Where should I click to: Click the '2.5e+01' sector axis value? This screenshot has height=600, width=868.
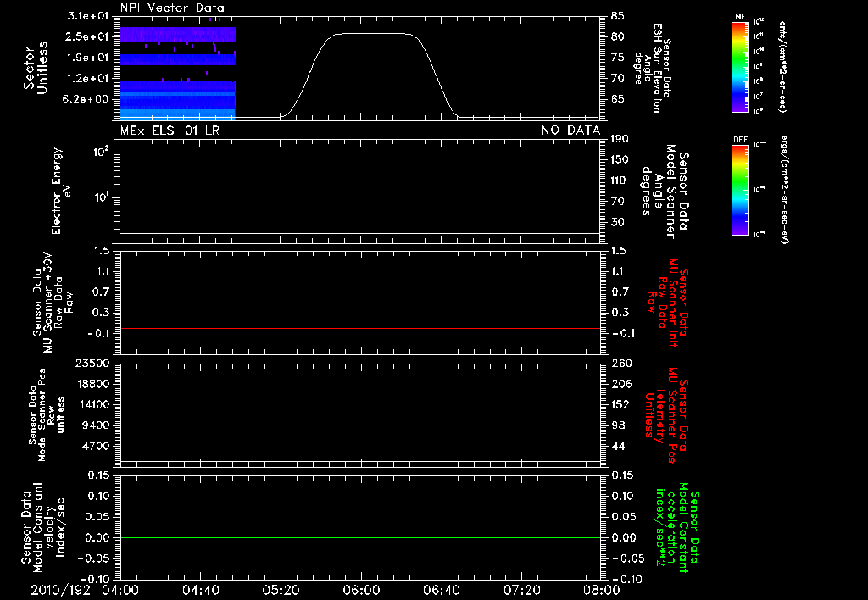point(87,36)
